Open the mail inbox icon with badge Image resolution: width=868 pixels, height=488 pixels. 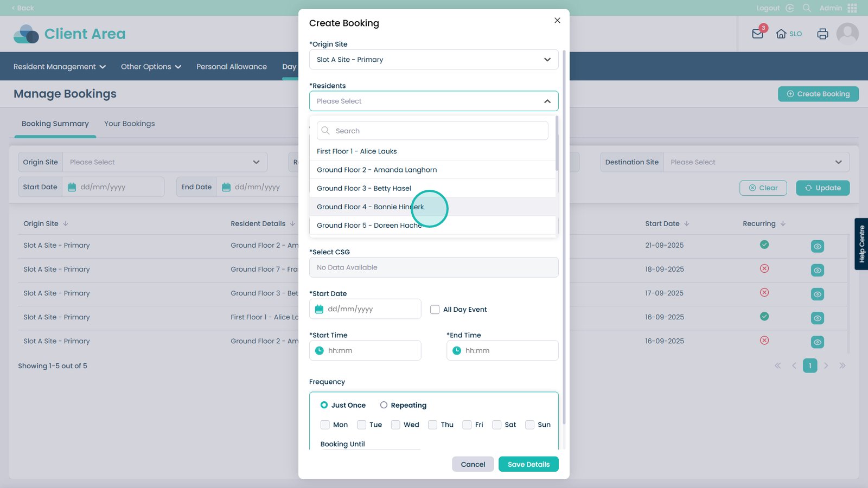click(x=758, y=34)
